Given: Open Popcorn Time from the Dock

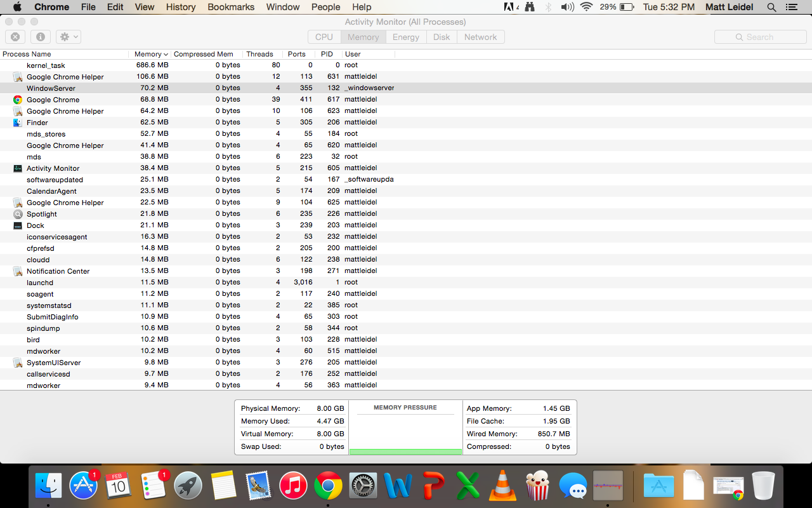Looking at the screenshot, I should [x=538, y=486].
